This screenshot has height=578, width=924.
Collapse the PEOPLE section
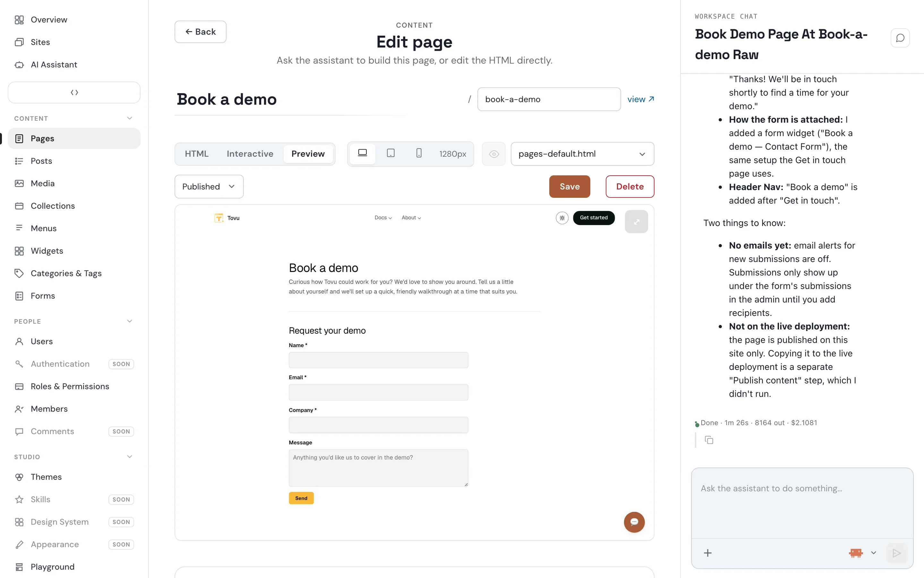click(x=129, y=321)
